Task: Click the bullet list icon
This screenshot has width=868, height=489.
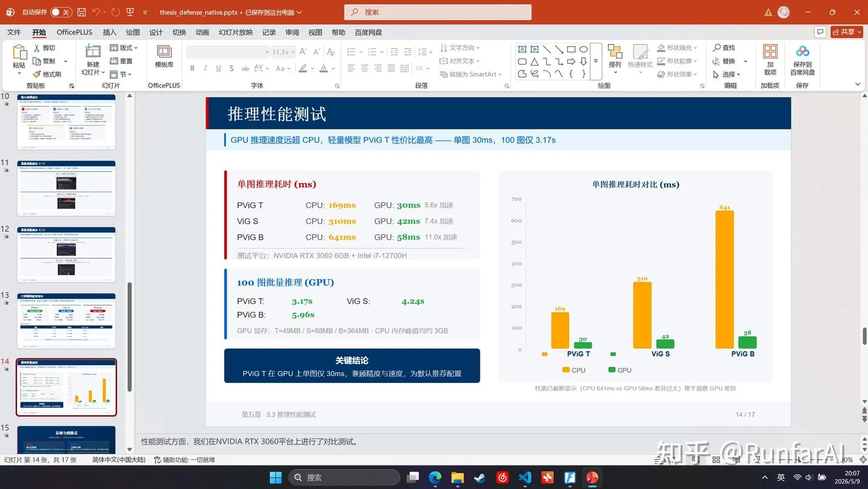Action: tap(351, 52)
